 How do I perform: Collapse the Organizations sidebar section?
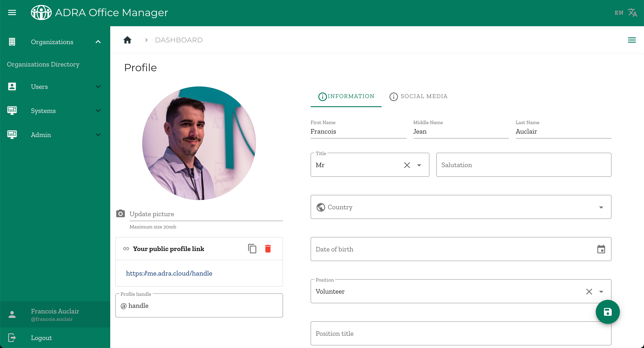pos(98,42)
